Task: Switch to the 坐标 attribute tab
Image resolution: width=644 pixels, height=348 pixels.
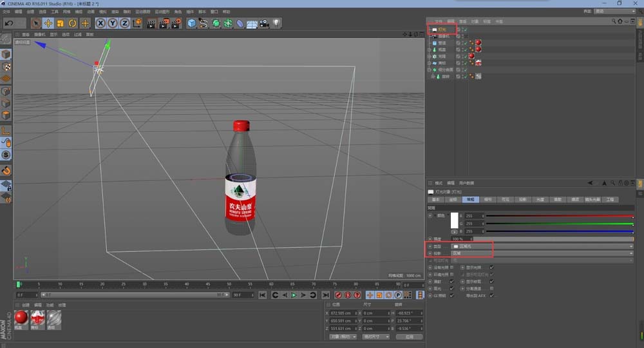Action: (453, 200)
